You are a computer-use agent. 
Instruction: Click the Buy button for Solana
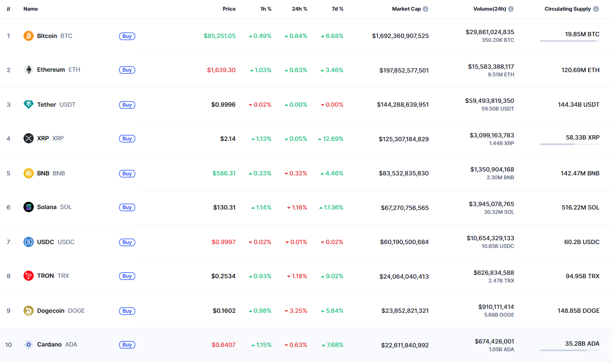pyautogui.click(x=127, y=207)
